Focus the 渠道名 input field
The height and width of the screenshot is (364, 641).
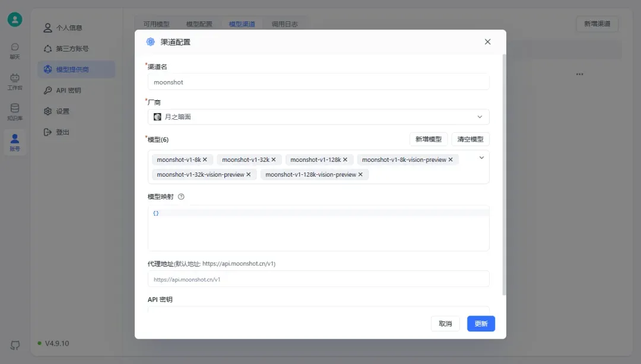[x=319, y=82]
